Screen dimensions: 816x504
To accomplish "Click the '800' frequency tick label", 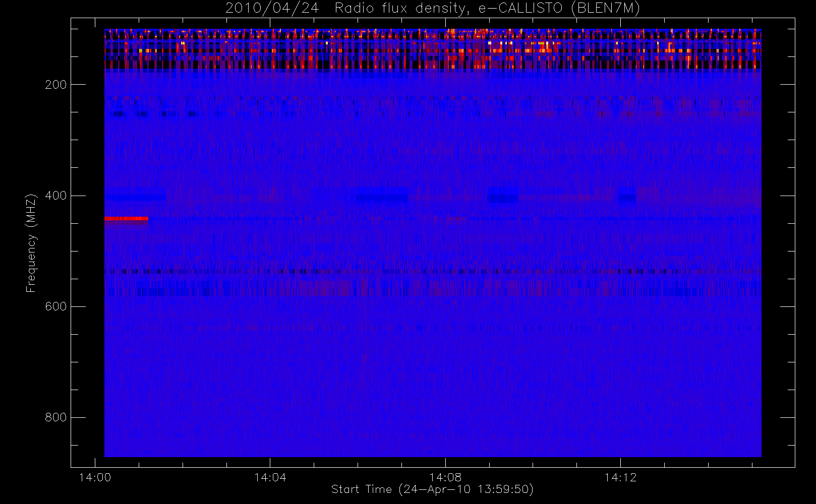I will [x=55, y=417].
